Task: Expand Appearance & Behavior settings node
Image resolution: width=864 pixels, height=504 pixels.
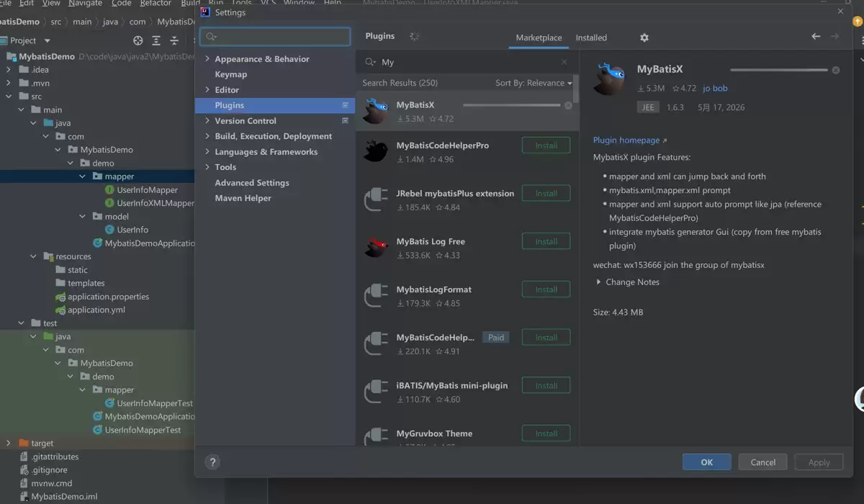Action: point(207,59)
